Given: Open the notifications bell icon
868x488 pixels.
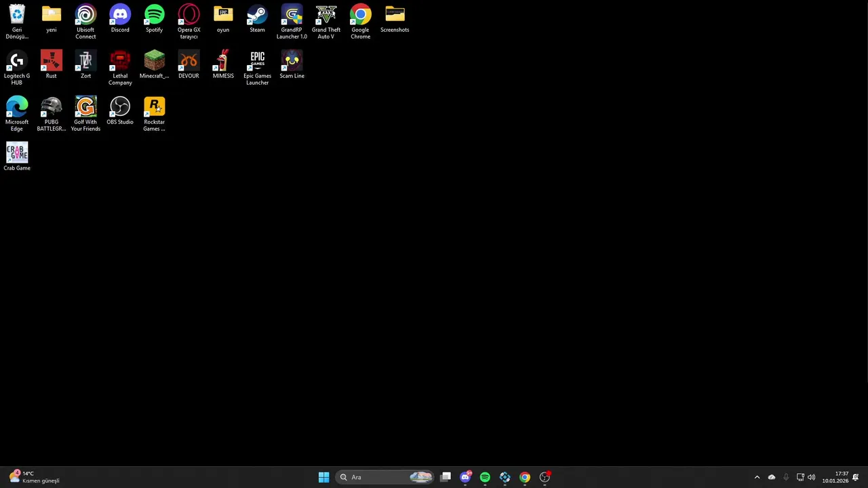Looking at the screenshot, I should point(856,477).
